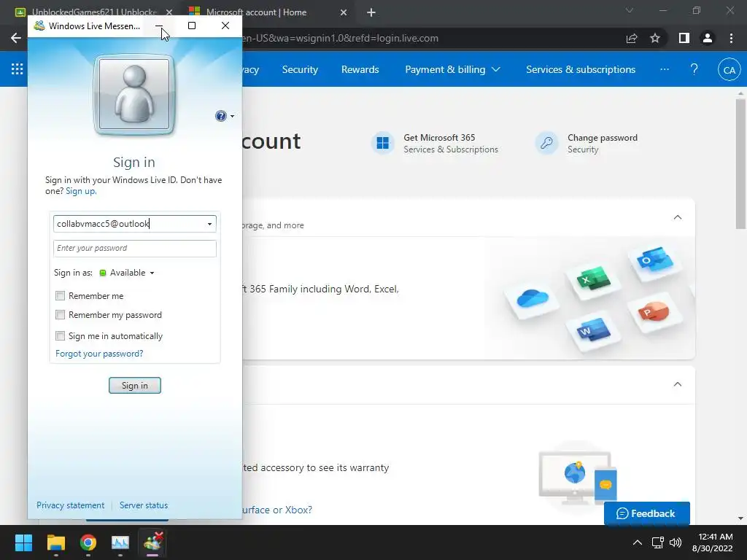
Task: Click the OneDrive cloud icon
Action: click(532, 299)
